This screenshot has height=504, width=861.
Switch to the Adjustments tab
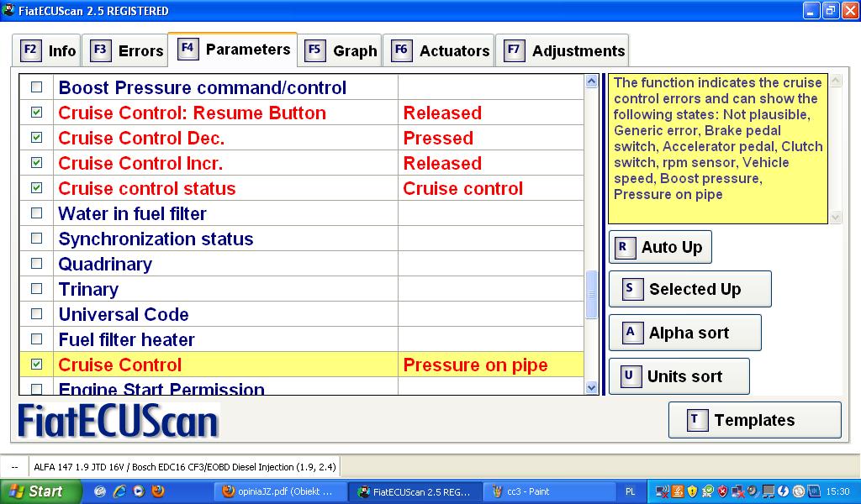coord(562,50)
